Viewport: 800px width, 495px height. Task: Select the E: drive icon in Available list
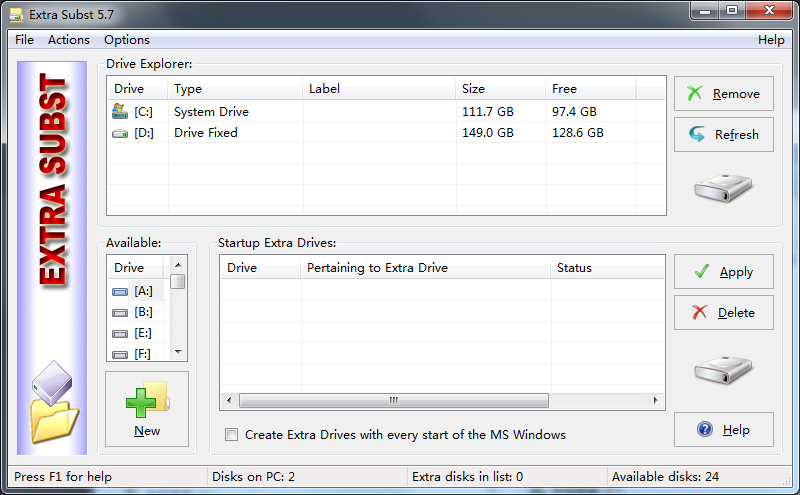tap(120, 333)
